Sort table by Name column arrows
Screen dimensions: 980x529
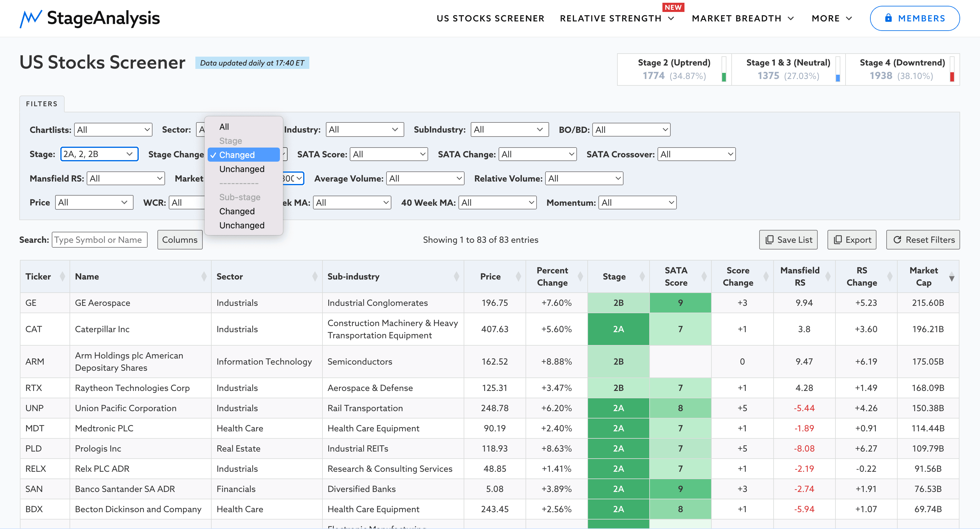pyautogui.click(x=204, y=276)
